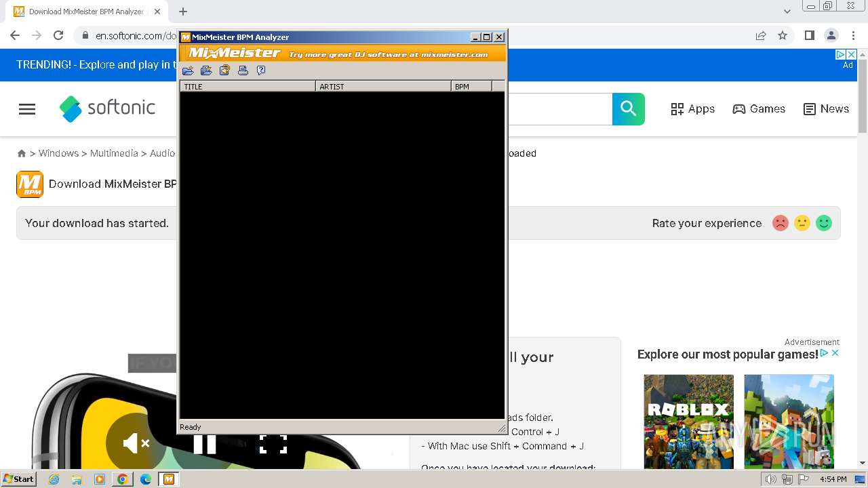Unmute the video ad
The height and width of the screenshot is (488, 868).
click(x=136, y=444)
